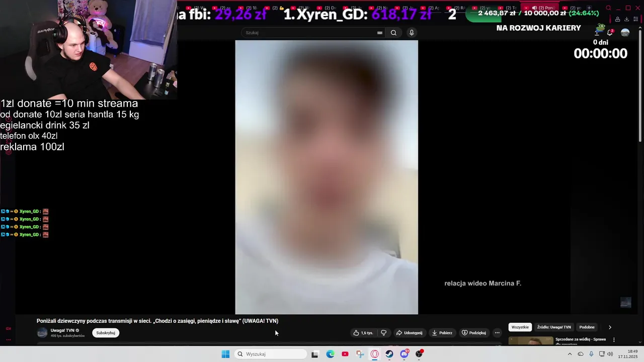Open the taskbar clock showing 18:49
This screenshot has width=644, height=362.
click(627, 354)
